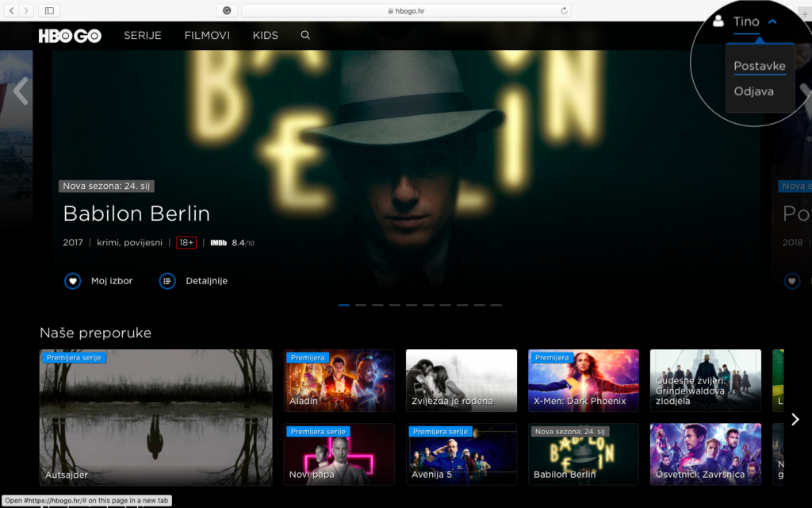Image resolution: width=812 pixels, height=508 pixels.
Task: Click Safari back navigation button
Action: [x=12, y=10]
